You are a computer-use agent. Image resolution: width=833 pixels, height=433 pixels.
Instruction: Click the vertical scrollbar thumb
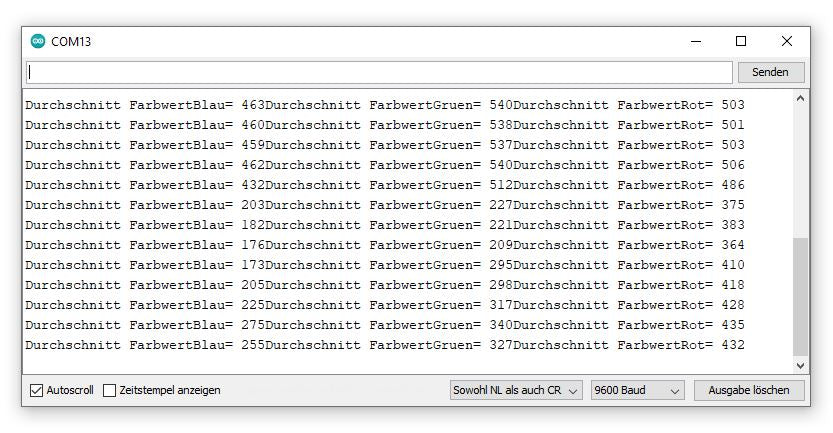801,298
